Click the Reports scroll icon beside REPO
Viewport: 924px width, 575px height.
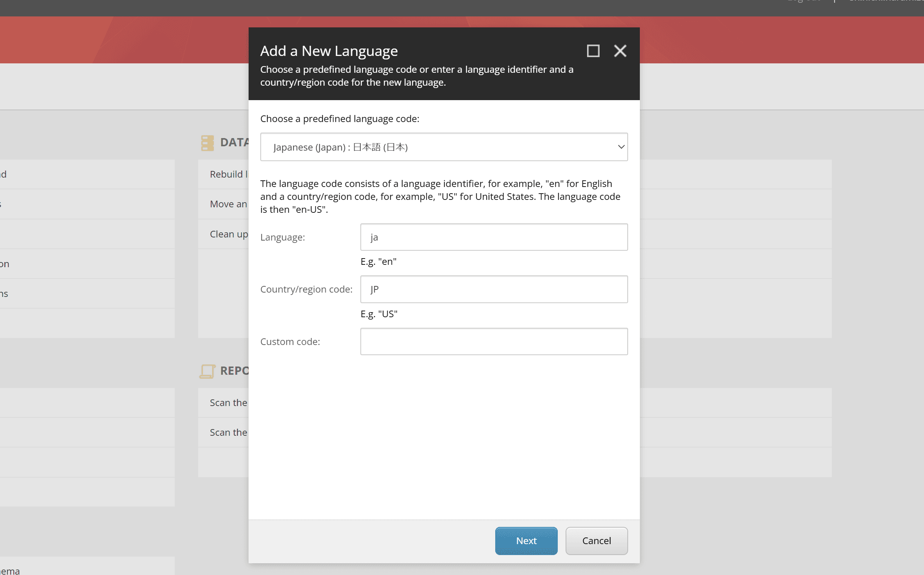point(207,371)
